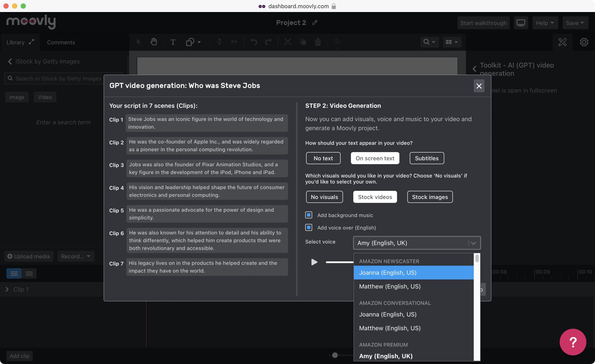Open the Save dropdown menu
The image size is (595, 364).
click(575, 23)
